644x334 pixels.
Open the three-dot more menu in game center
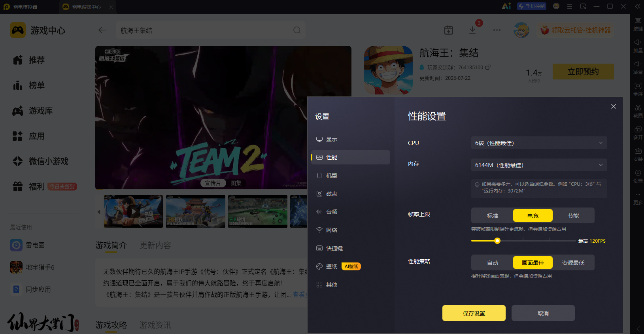coord(497,30)
